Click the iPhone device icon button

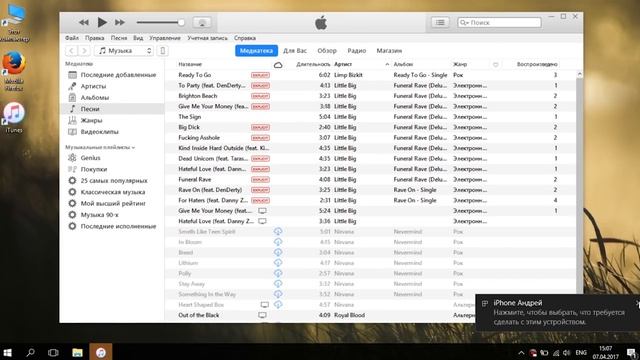point(162,51)
